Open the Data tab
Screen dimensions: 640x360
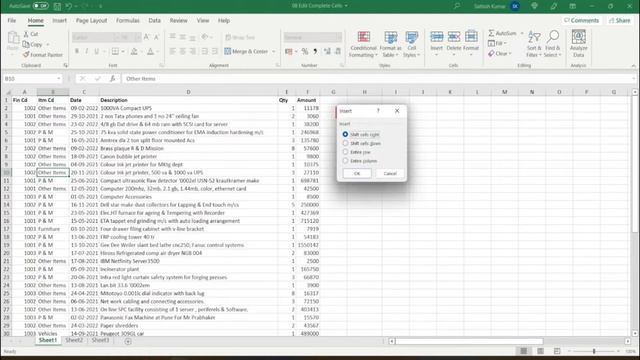(x=154, y=20)
